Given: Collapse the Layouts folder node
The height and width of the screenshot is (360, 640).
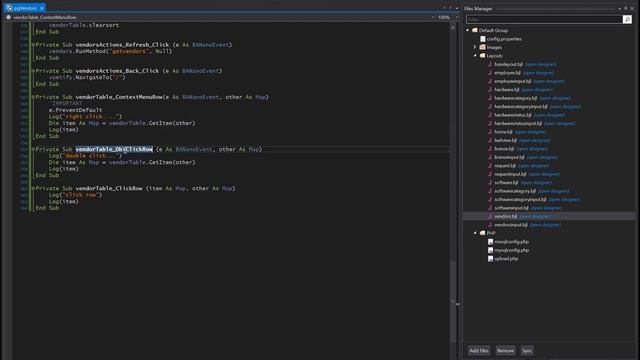Looking at the screenshot, I should click(x=475, y=56).
